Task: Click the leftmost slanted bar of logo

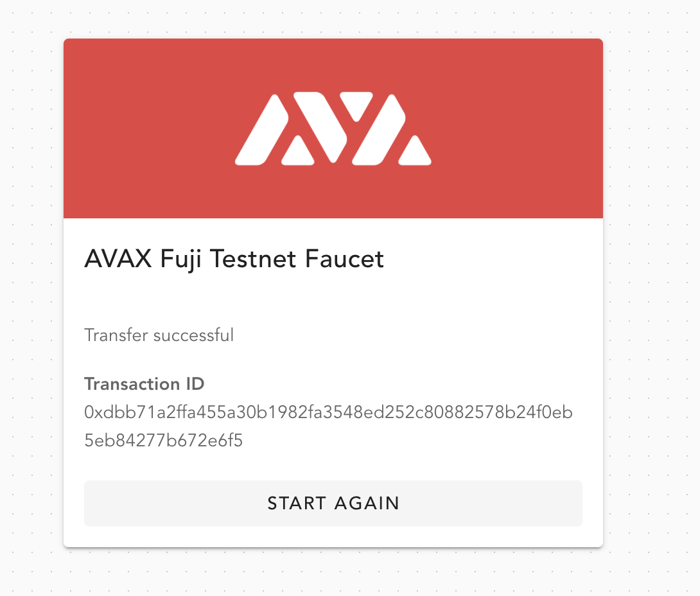Action: pyautogui.click(x=261, y=130)
